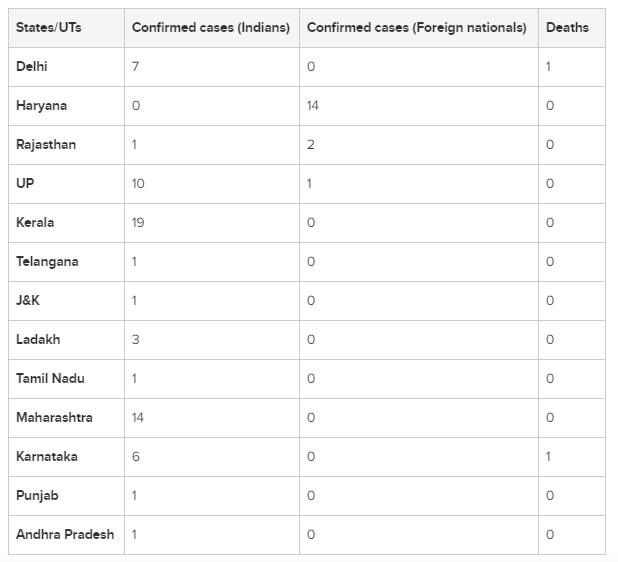Select the Maharashtra state cell
Image resolution: width=618 pixels, height=562 pixels.
pos(54,418)
